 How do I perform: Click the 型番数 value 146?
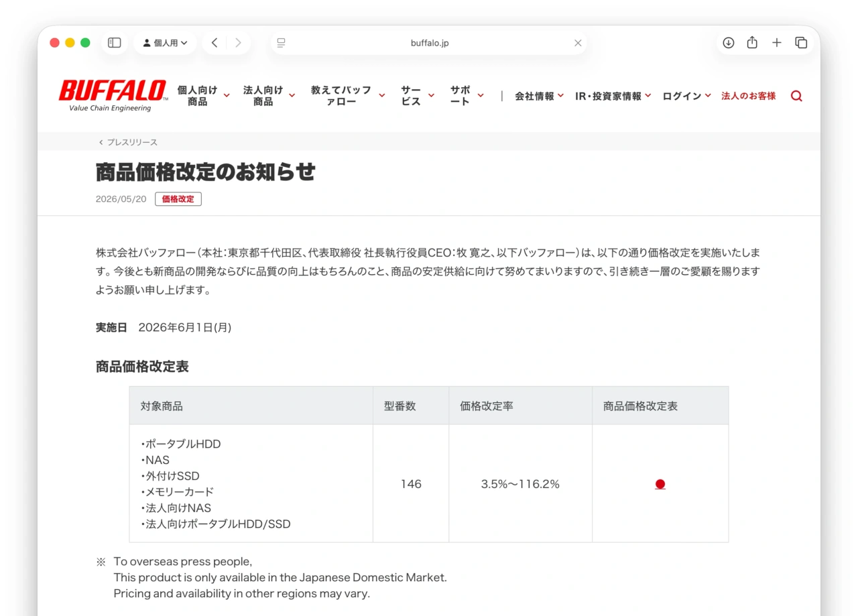(x=411, y=484)
